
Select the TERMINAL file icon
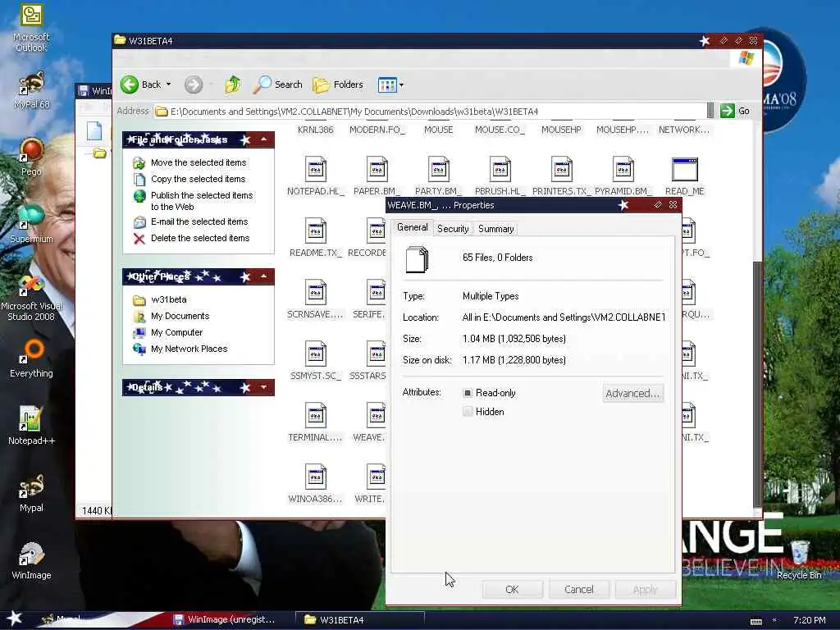coord(316,416)
